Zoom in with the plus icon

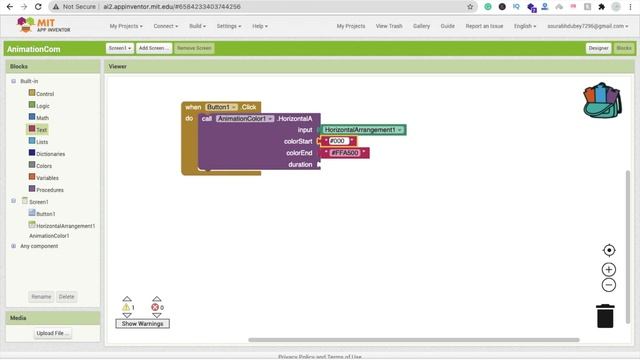(x=609, y=269)
